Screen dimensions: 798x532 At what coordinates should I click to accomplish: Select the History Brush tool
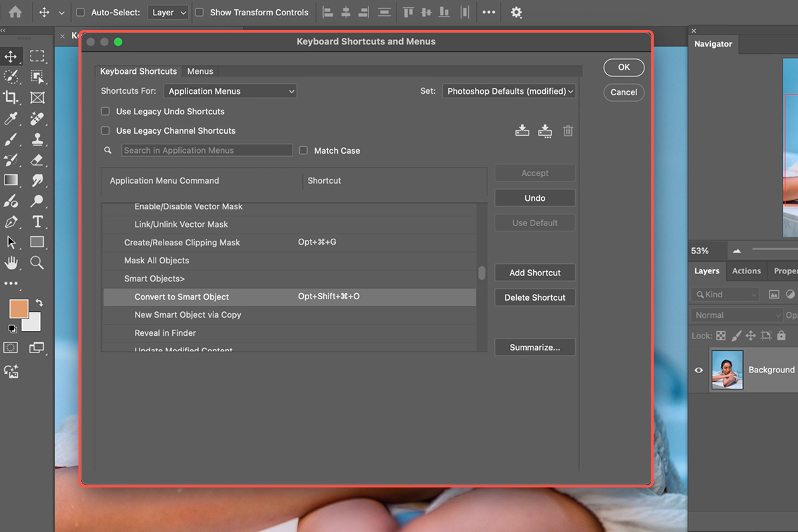pyautogui.click(x=11, y=160)
